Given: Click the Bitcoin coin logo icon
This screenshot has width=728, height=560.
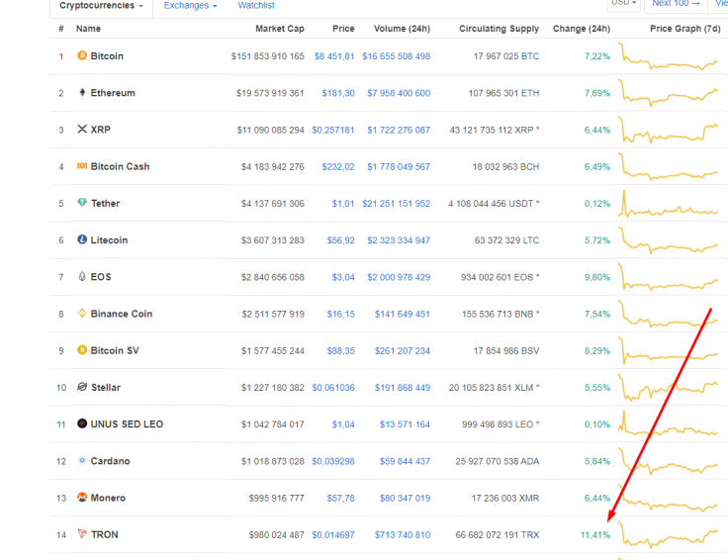Looking at the screenshot, I should 82,55.
